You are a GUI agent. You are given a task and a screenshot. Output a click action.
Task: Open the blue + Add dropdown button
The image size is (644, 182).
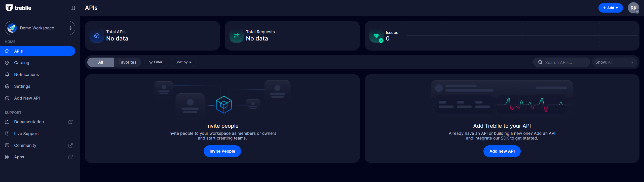tap(611, 8)
